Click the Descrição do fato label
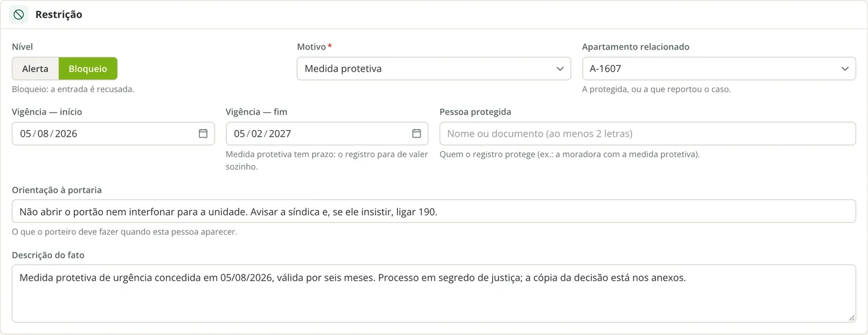The width and height of the screenshot is (868, 335). tap(48, 255)
